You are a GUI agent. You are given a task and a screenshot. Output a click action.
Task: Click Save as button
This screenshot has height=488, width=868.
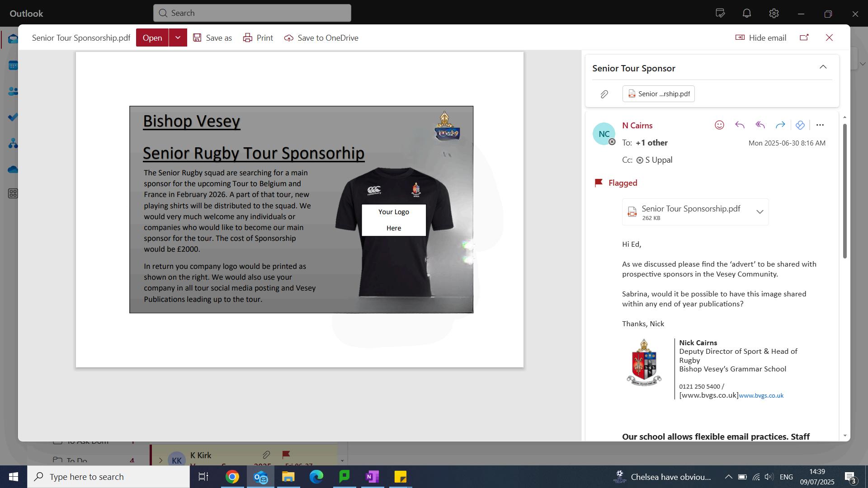(x=212, y=38)
